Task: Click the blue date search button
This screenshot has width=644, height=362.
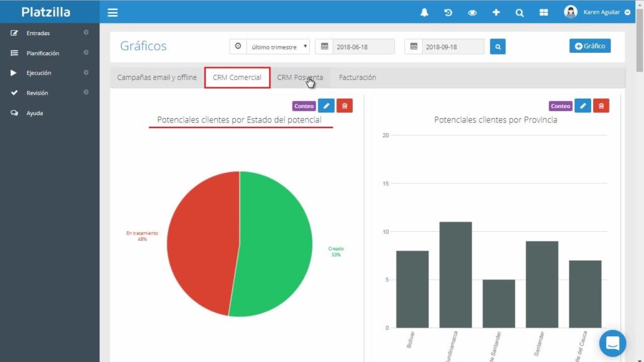Action: [498, 47]
